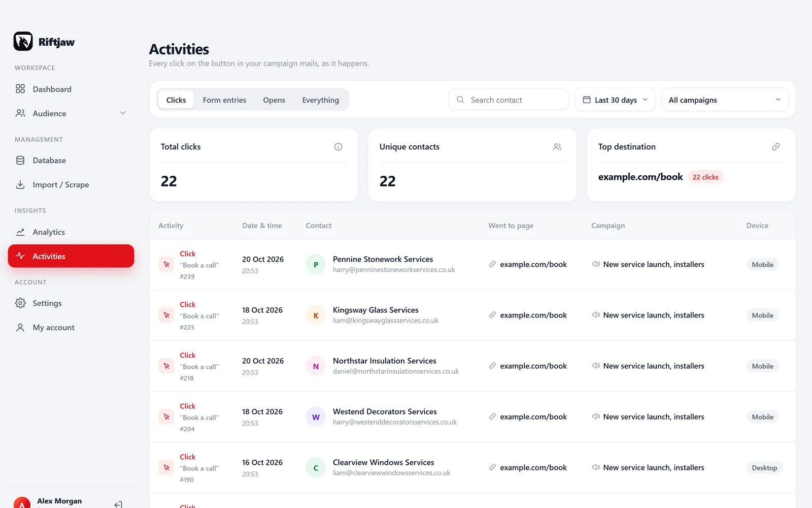
Task: Go to Import / Scrape
Action: 71,185
